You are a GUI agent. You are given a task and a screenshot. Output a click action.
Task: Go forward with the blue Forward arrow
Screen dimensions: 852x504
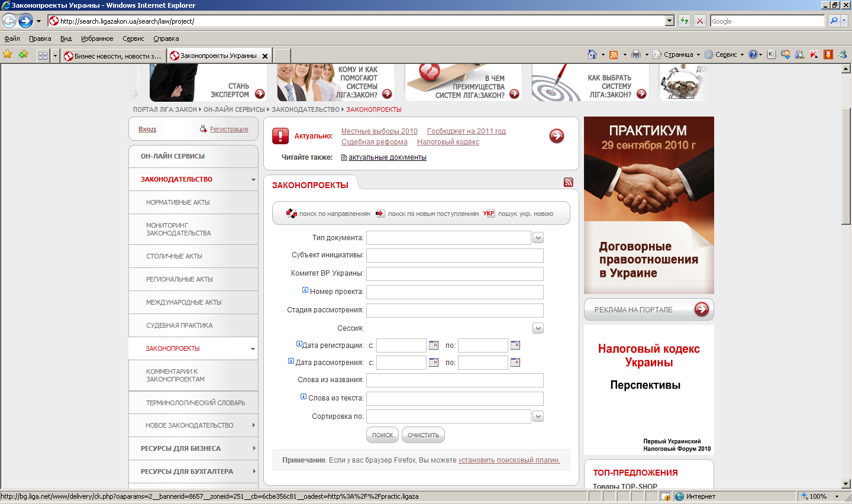(25, 21)
